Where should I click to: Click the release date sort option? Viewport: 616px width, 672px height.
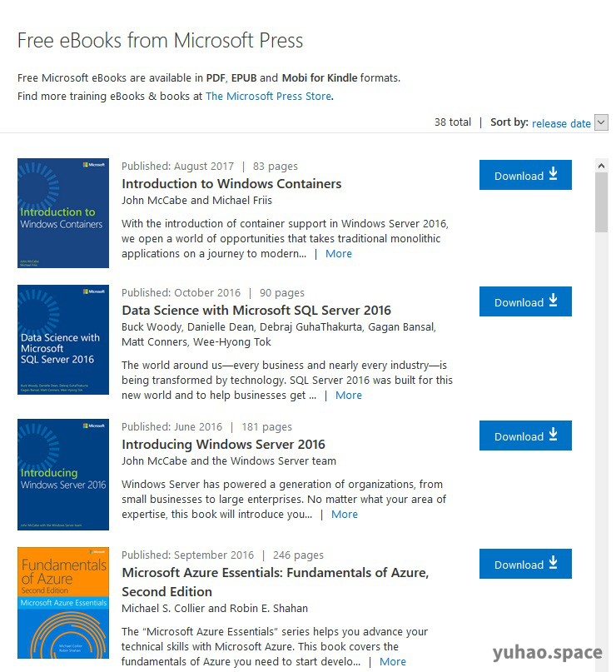pyautogui.click(x=563, y=122)
